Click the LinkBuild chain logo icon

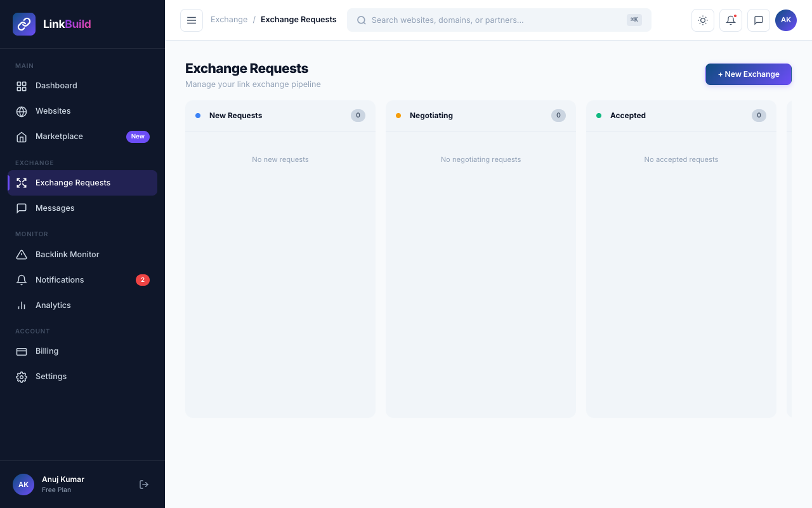pos(24,24)
